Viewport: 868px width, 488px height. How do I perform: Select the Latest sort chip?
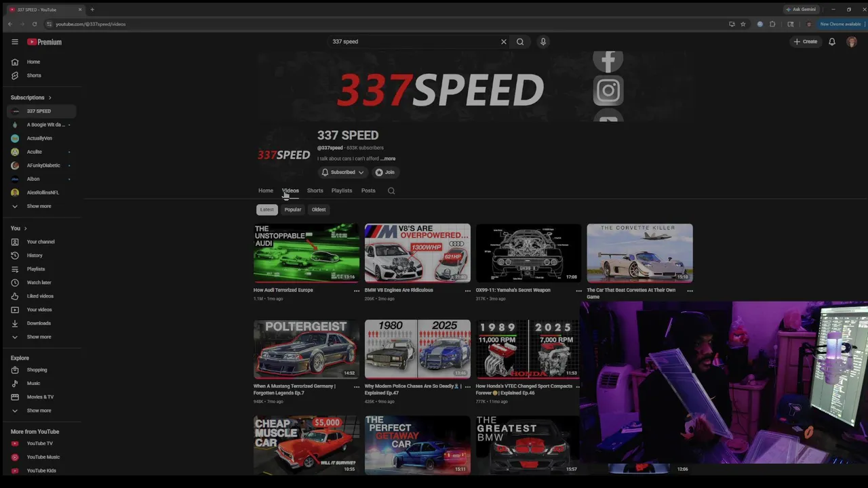[x=267, y=209]
